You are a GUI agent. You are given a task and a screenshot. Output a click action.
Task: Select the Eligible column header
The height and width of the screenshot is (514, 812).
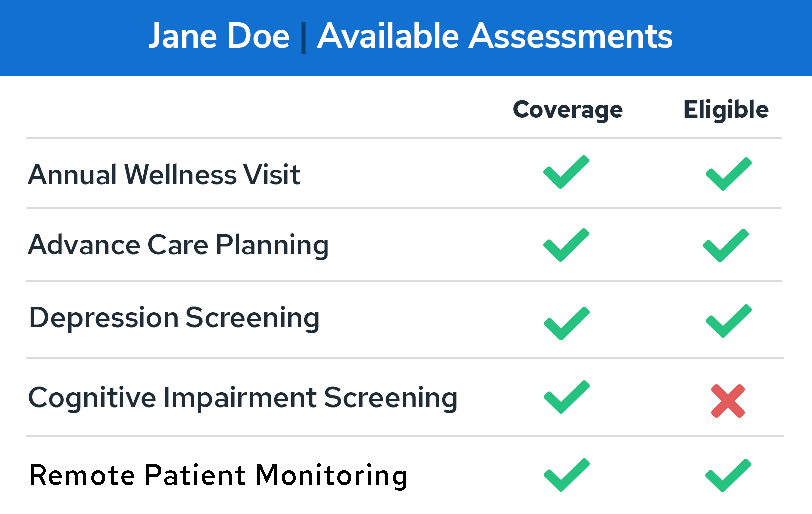726,110
